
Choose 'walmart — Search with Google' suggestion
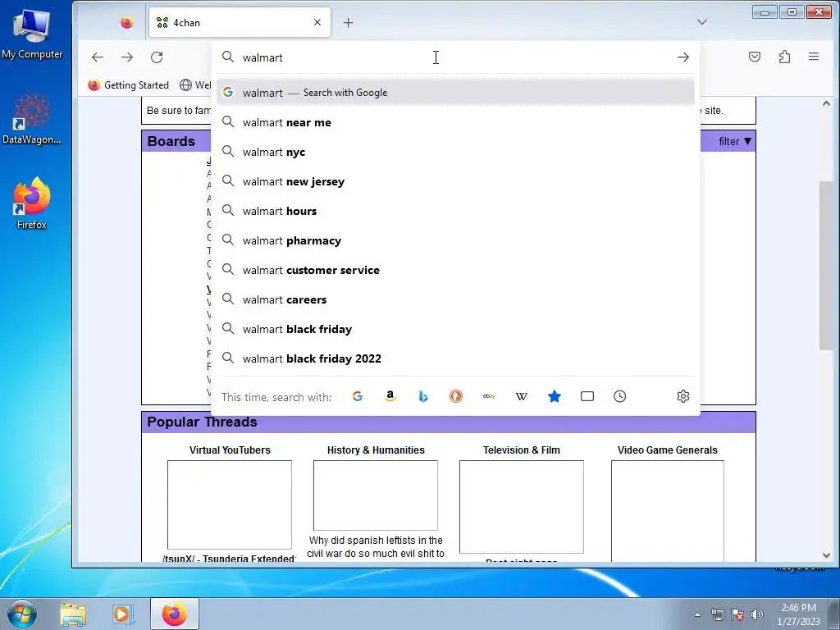tap(456, 93)
